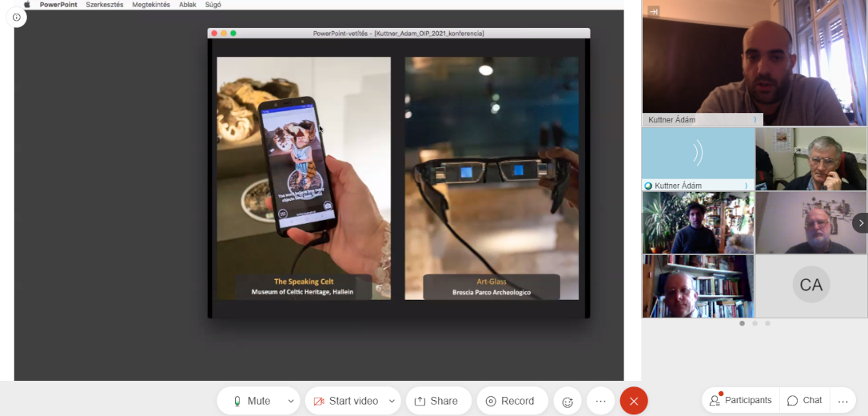Maximize the PowerPoint-vetítés window green button
This screenshot has width=868, height=416.
[233, 34]
